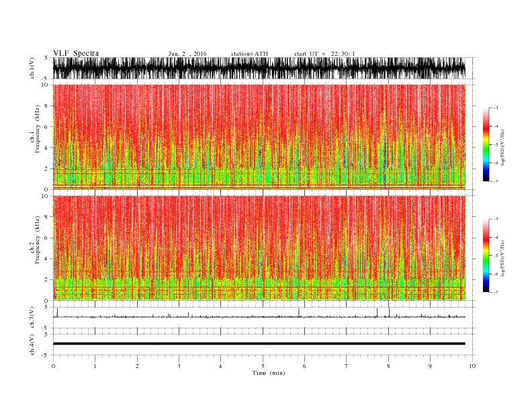Viewport: 532px width, 411px height.
Task: Click the "ch.1(V)" waveform axis label
Action: [x=32, y=69]
